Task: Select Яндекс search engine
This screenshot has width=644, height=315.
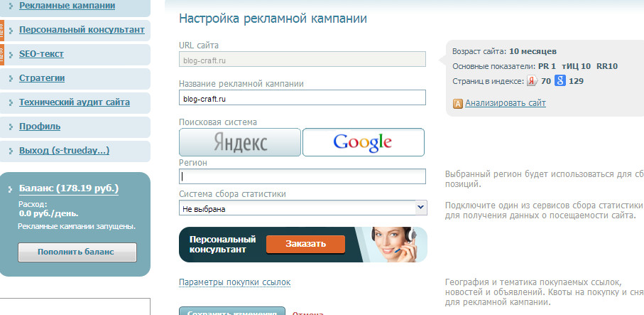Action: pyautogui.click(x=240, y=142)
